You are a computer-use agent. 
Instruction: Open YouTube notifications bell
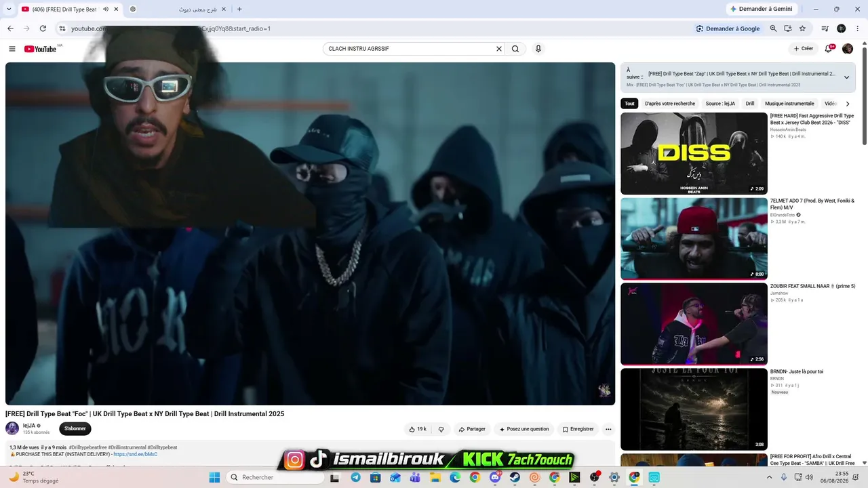(x=829, y=49)
